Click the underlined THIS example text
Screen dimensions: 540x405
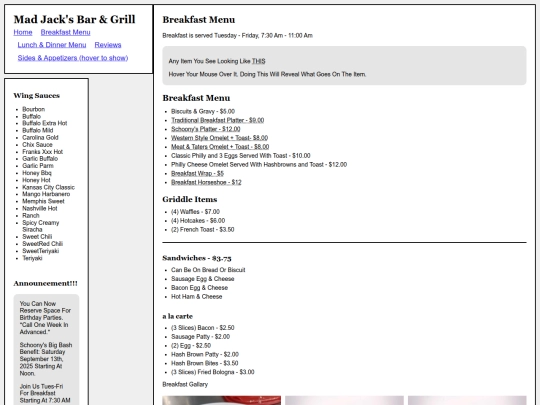258,61
